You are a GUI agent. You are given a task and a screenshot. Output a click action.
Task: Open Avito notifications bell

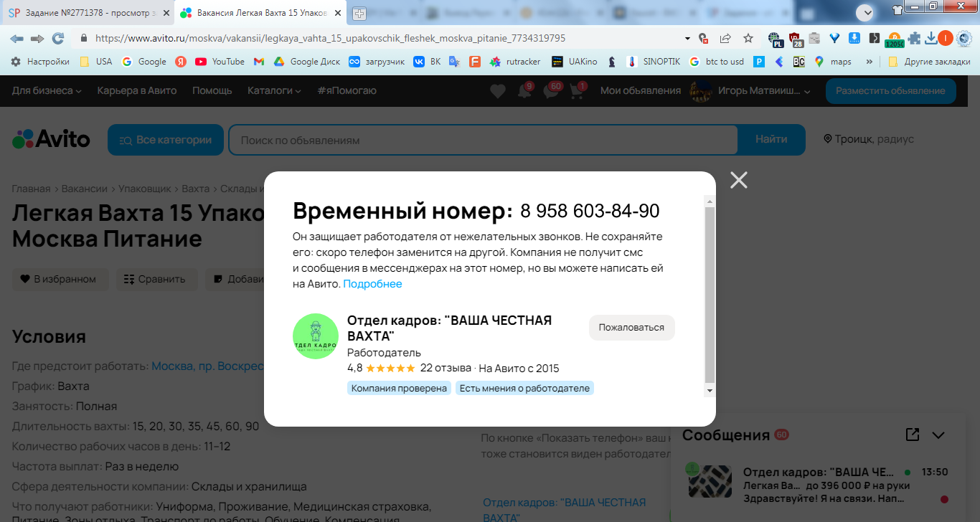coord(524,91)
